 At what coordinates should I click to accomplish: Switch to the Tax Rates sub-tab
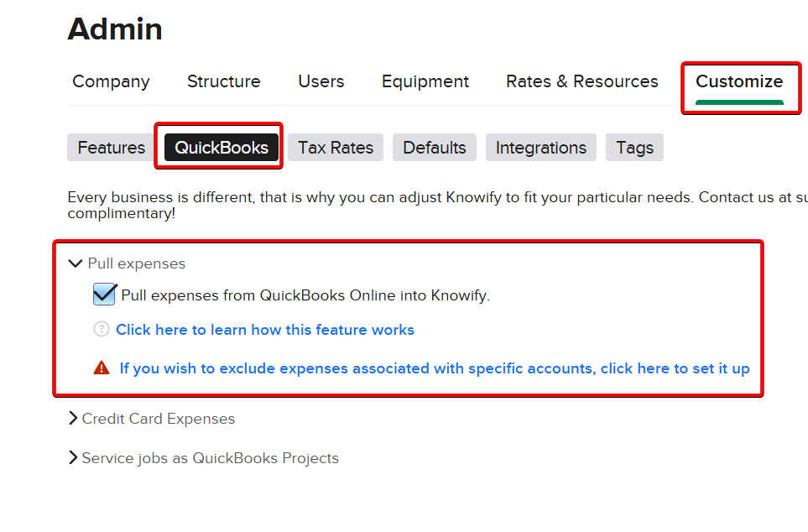click(336, 148)
